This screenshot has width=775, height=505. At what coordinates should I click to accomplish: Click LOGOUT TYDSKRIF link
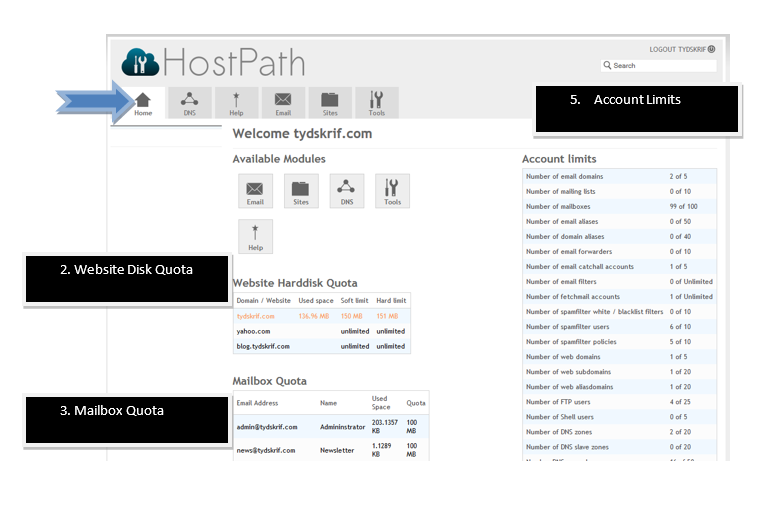[x=678, y=49]
